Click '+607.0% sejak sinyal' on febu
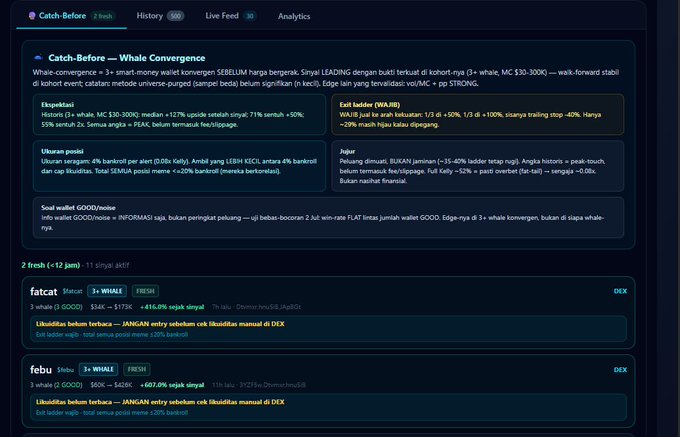680x437 pixels. click(x=172, y=385)
